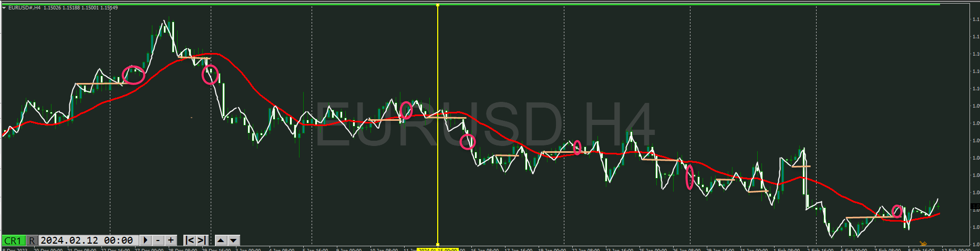980x251 pixels.
Task: Click the green CR1 button
Action: click(x=13, y=240)
